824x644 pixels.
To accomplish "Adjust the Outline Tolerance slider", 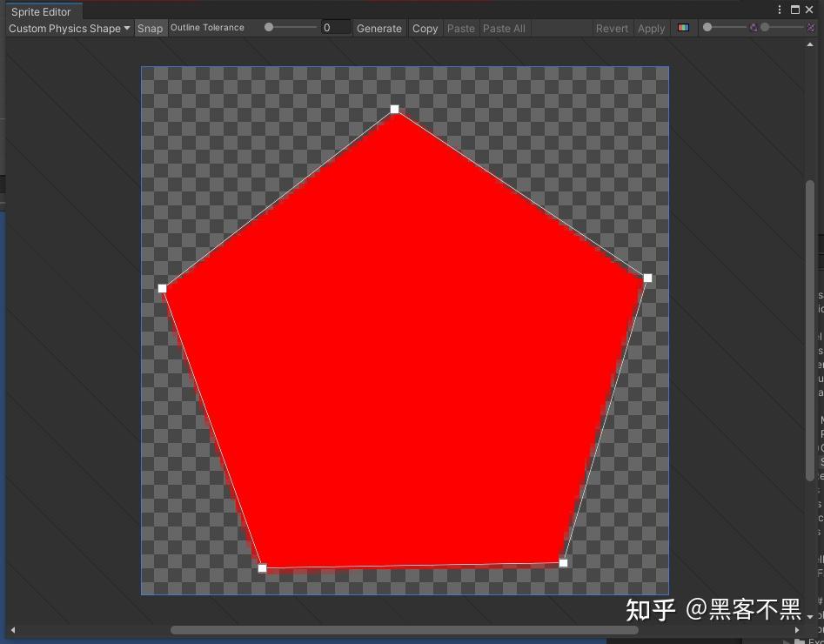I will click(x=291, y=27).
